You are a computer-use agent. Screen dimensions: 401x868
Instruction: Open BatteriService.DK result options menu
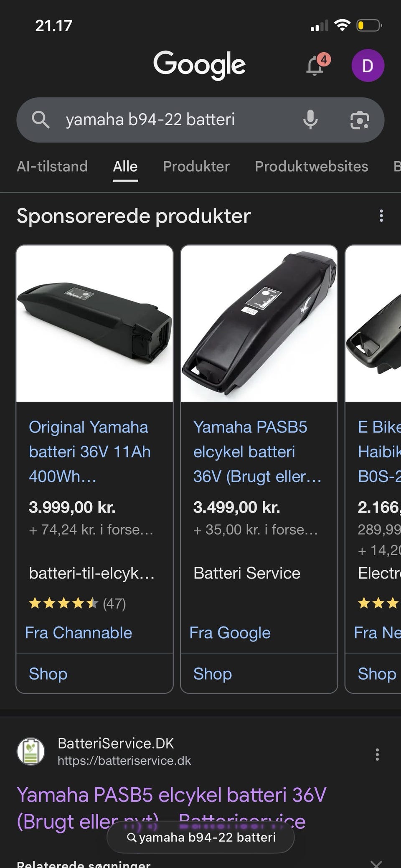(377, 754)
